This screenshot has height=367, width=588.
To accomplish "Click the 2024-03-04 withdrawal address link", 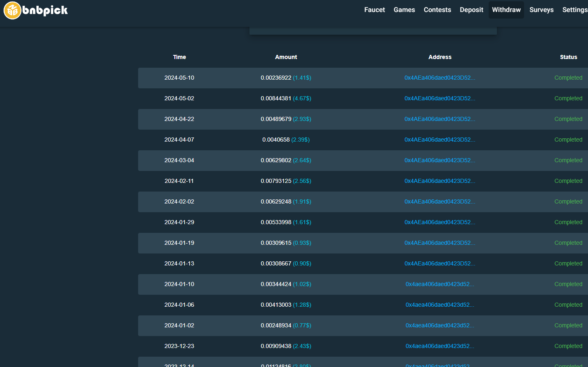I will pyautogui.click(x=440, y=161).
